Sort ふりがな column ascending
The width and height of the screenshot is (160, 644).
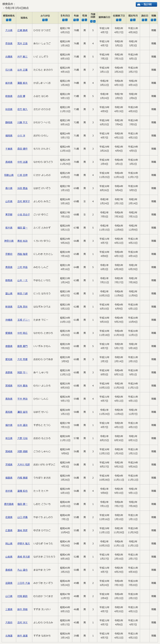tap(43, 20)
